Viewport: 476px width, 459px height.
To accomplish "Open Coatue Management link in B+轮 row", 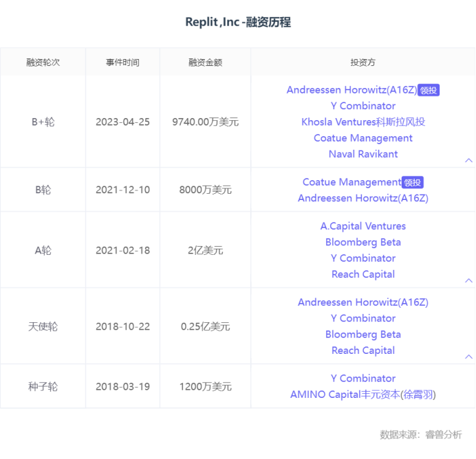I will point(363,138).
